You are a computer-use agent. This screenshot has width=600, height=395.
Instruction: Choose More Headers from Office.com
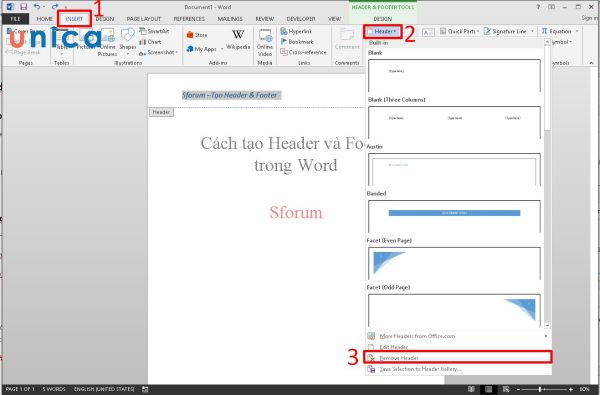(457, 336)
